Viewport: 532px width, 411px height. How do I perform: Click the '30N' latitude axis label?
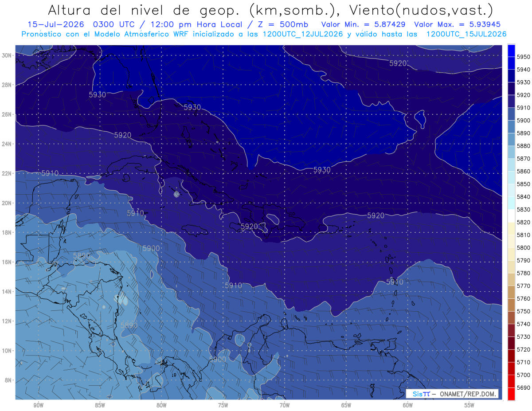[x=7, y=55]
